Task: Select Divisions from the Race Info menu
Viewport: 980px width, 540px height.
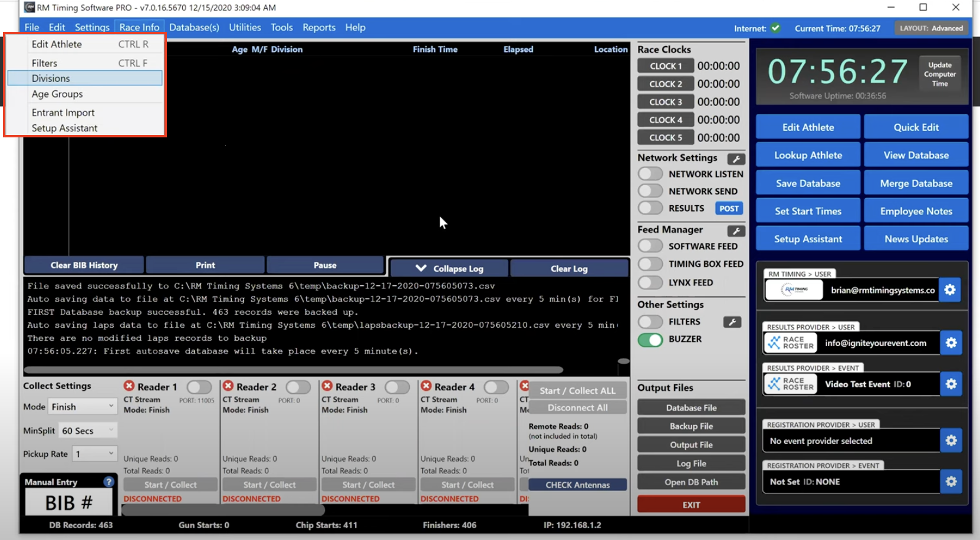Action: click(51, 78)
